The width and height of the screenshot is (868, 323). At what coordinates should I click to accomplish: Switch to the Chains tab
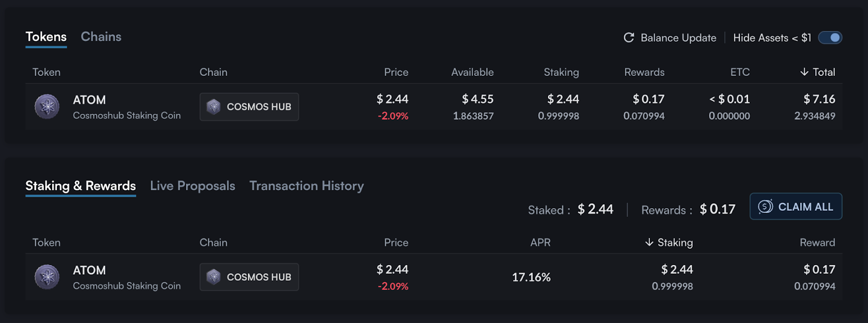click(101, 36)
